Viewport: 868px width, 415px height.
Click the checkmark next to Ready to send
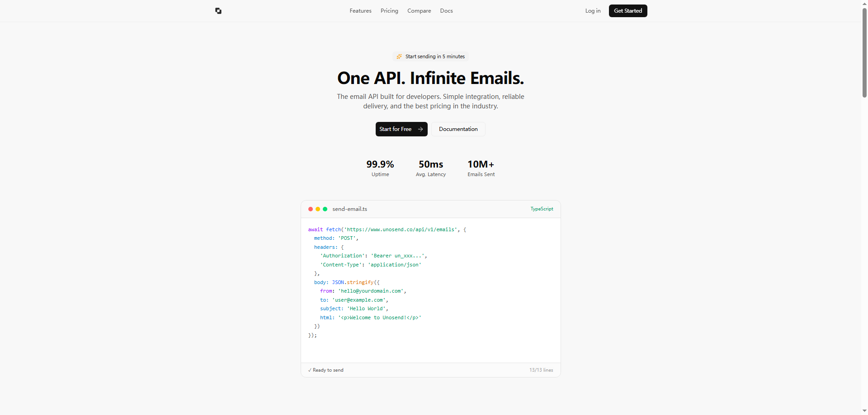tap(310, 370)
